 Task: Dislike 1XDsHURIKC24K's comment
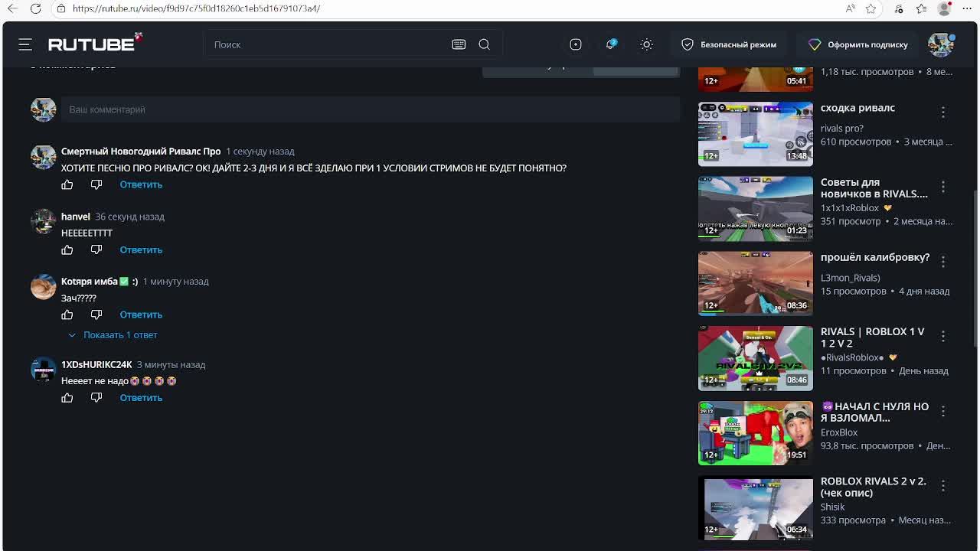click(x=96, y=398)
